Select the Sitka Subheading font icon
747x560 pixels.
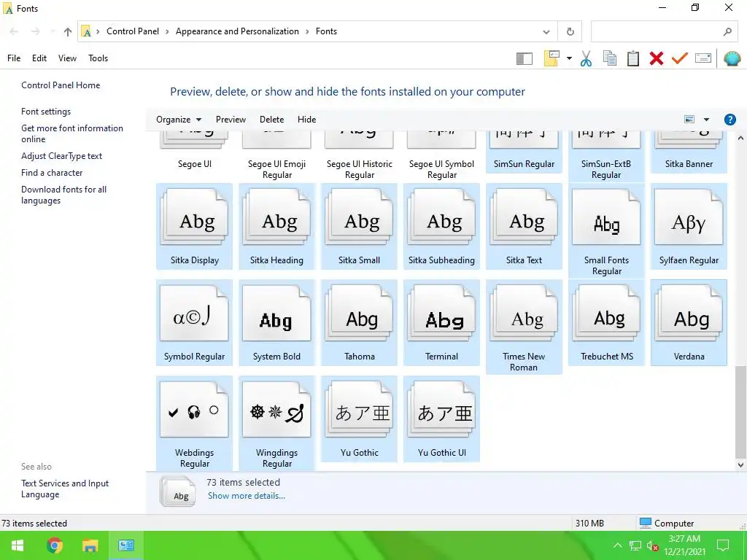click(441, 226)
